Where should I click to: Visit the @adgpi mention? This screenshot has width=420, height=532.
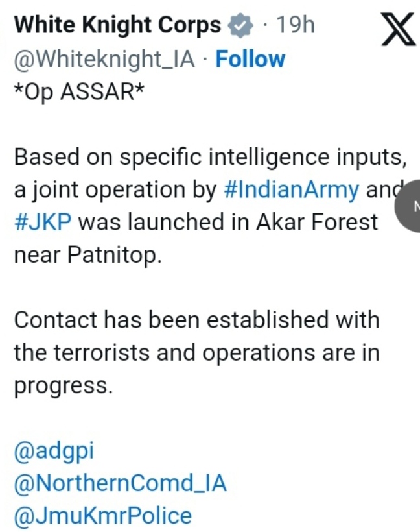click(54, 451)
